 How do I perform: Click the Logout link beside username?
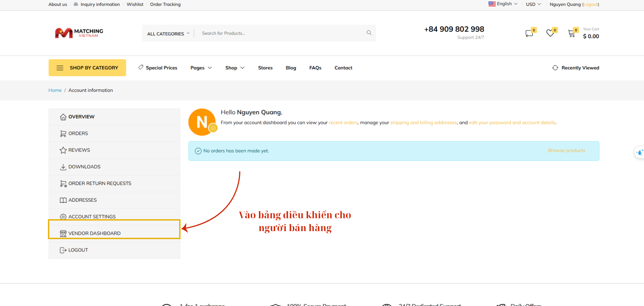pos(590,4)
